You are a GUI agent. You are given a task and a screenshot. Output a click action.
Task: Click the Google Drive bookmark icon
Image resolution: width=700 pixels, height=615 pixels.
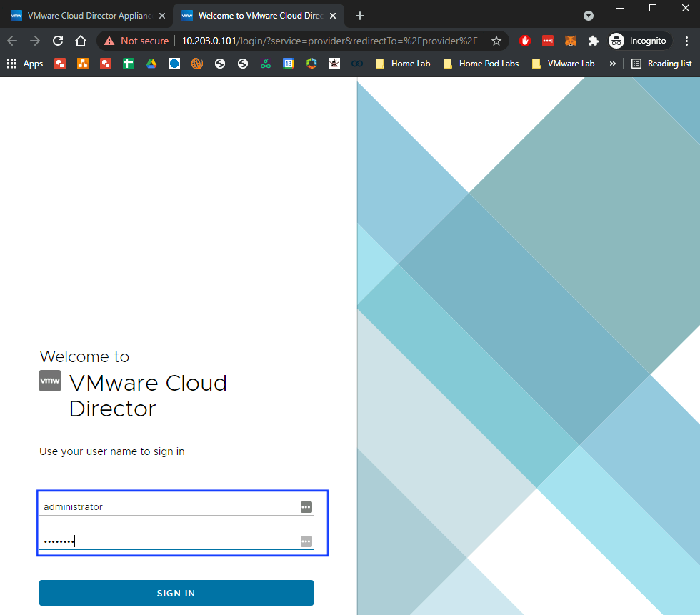coord(151,64)
